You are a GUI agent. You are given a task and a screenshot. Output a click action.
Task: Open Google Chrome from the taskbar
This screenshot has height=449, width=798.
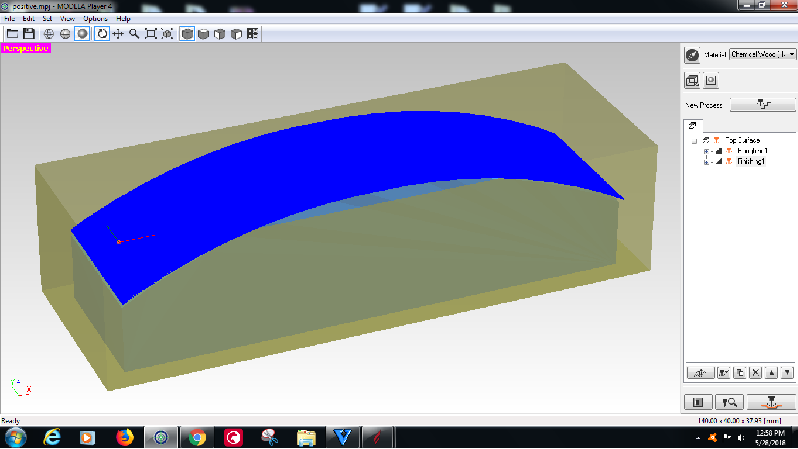pos(197,438)
